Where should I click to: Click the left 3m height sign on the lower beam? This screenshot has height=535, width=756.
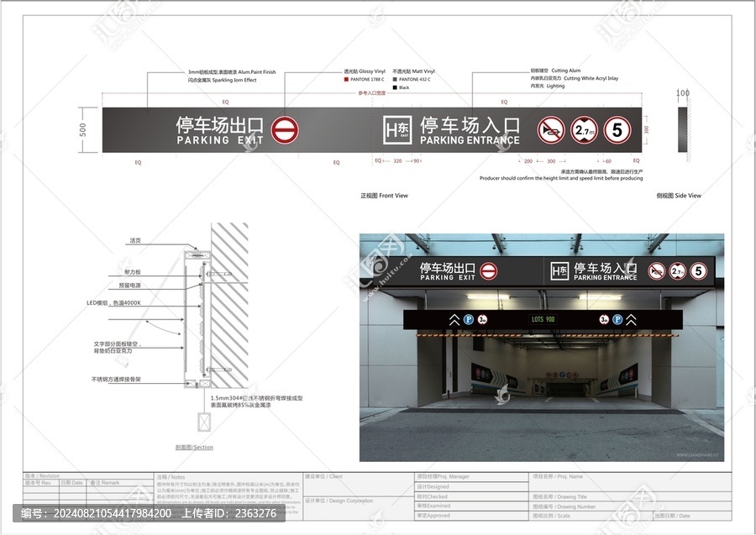pyautogui.click(x=483, y=319)
